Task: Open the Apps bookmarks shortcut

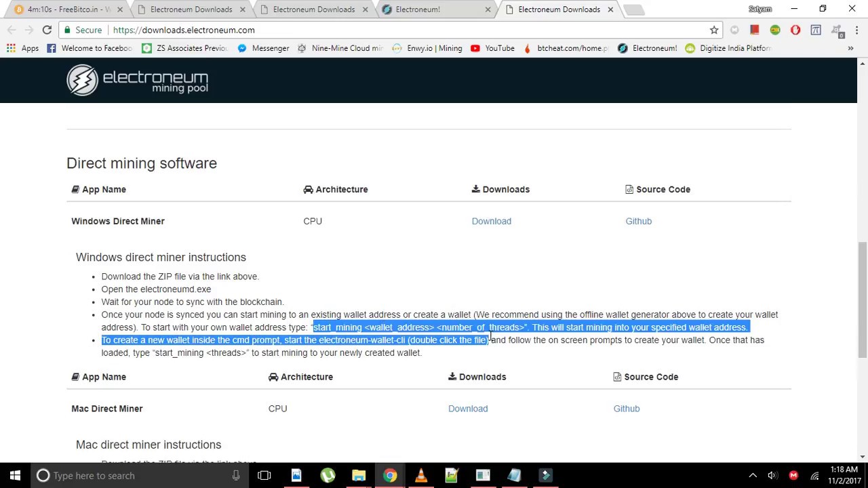Action: click(x=23, y=48)
